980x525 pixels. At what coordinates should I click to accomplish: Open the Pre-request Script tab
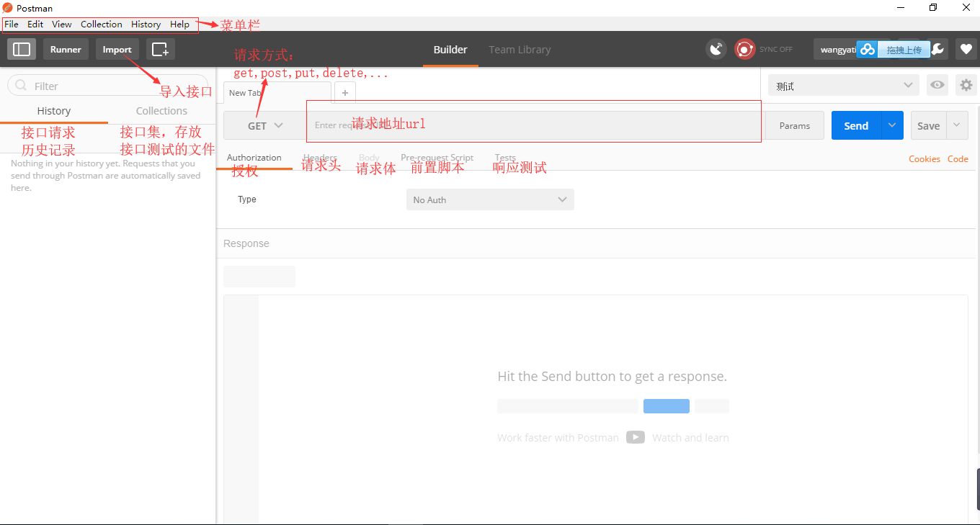point(437,157)
